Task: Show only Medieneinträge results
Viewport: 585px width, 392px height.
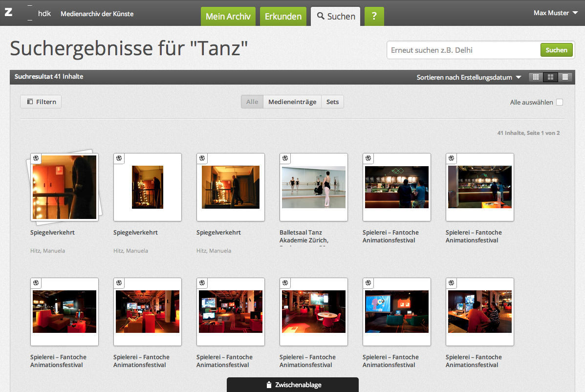Action: (292, 102)
